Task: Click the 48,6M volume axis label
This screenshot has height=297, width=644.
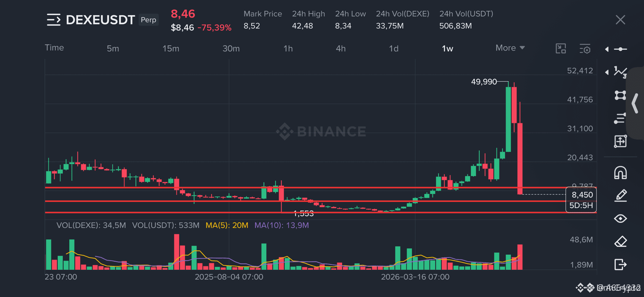Action: (581, 240)
